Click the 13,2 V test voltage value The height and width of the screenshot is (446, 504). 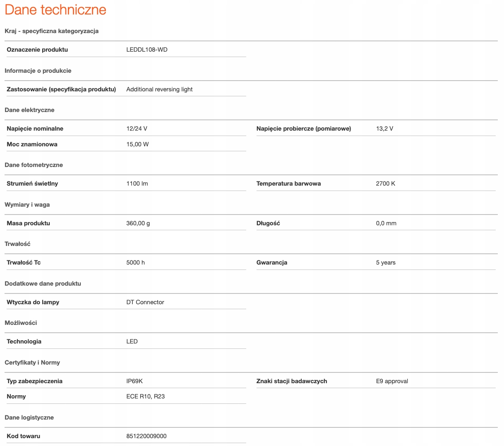tap(384, 129)
